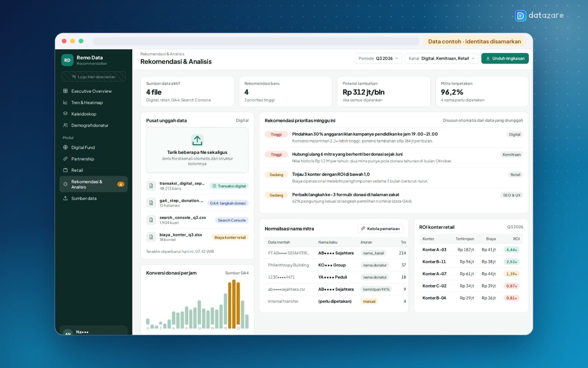This screenshot has height=368, width=588.
Task: Click the kemiripan 94% rule tag
Action: (x=376, y=289)
